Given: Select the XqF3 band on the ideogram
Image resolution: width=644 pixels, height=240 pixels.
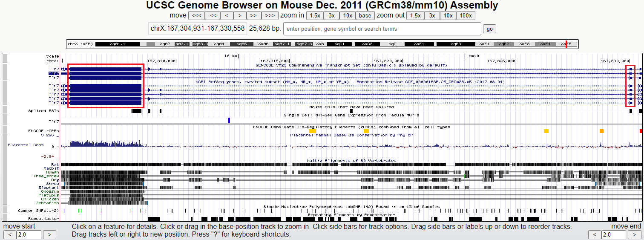Looking at the screenshot, I should click(x=525, y=44).
